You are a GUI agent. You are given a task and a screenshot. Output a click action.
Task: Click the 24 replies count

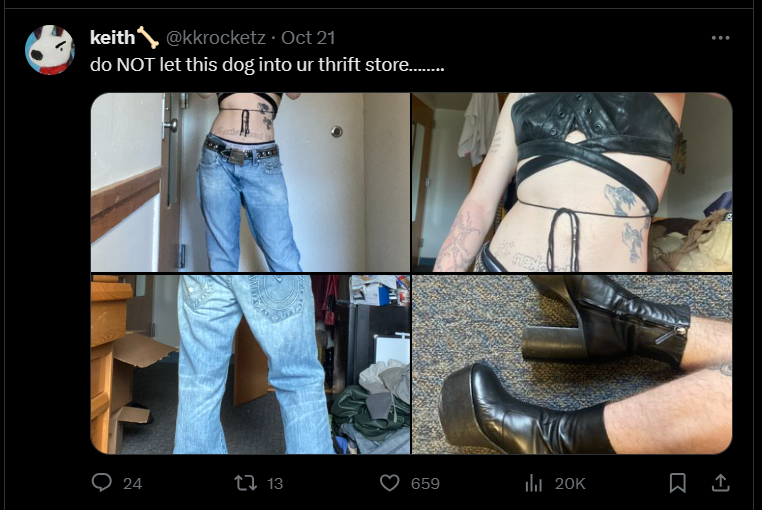(132, 483)
